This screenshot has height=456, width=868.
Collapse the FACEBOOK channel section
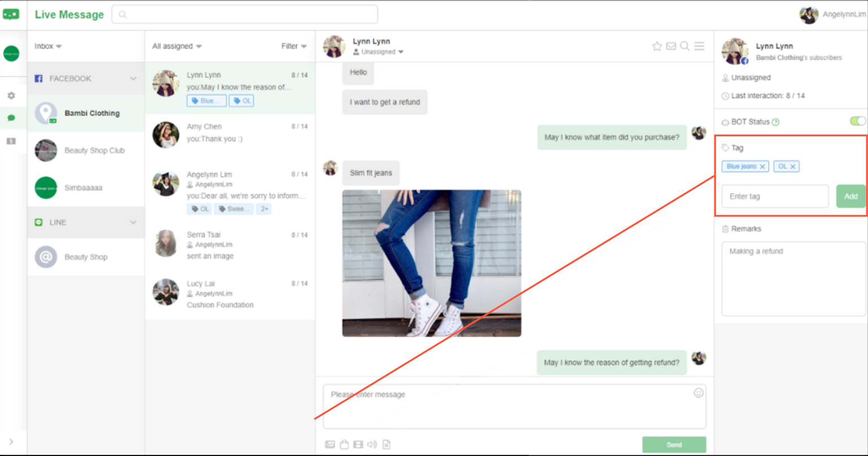point(133,79)
